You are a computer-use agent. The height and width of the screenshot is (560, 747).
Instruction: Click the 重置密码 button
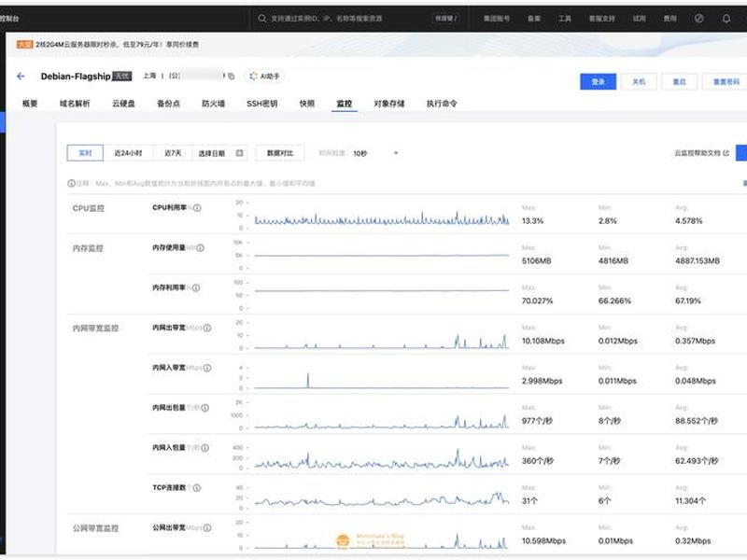click(725, 81)
